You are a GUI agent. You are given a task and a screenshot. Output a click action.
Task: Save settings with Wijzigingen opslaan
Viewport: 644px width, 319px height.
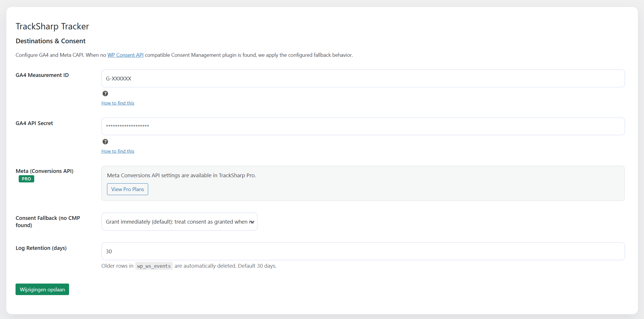coord(42,289)
